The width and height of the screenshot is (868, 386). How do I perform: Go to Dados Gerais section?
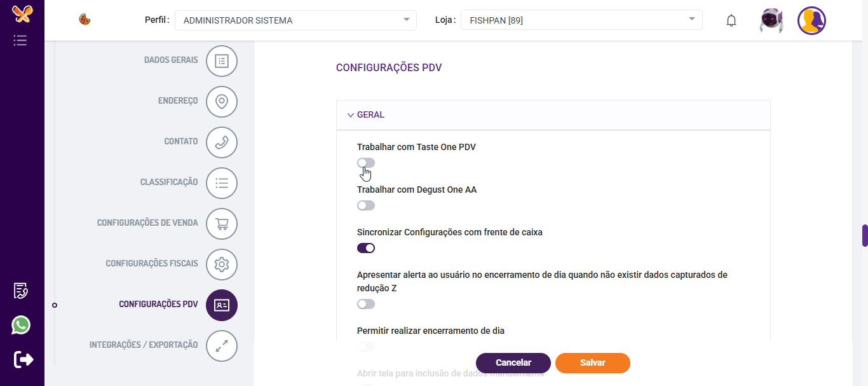(171, 60)
